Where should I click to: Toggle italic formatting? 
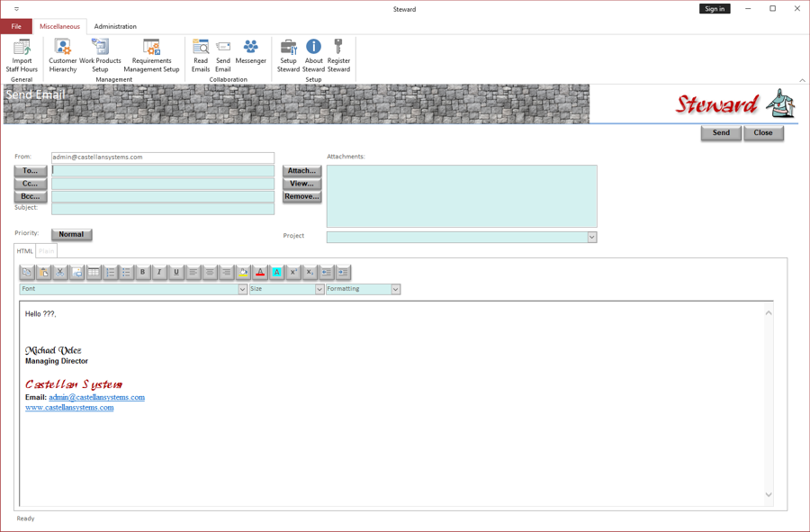(159, 272)
